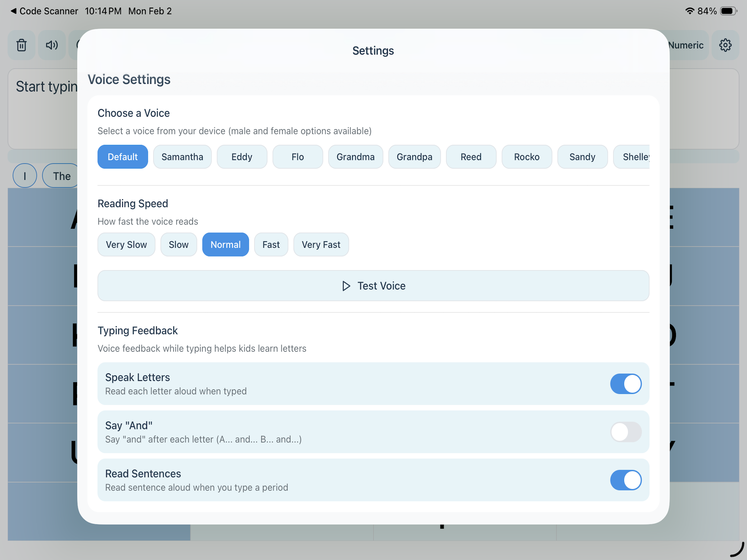Select the Sandy voice
The image size is (747, 560).
(x=583, y=157)
